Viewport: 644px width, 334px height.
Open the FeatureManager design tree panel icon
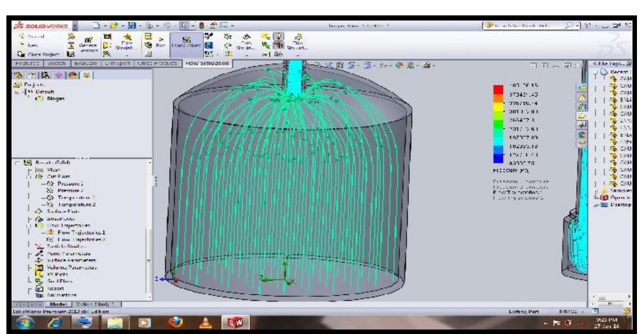pyautogui.click(x=19, y=76)
